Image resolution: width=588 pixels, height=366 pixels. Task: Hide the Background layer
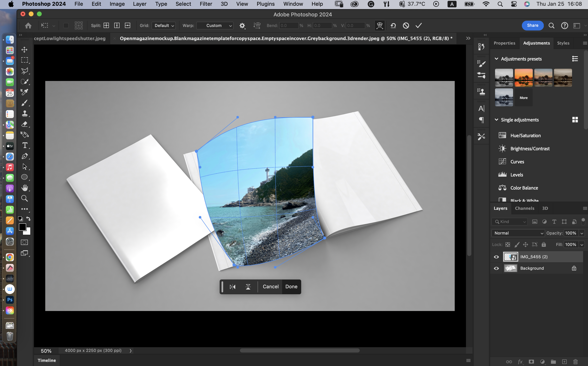tap(496, 268)
